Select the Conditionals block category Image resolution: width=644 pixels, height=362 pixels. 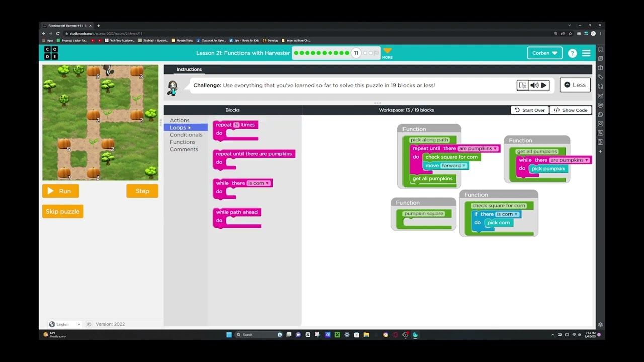coord(186,135)
